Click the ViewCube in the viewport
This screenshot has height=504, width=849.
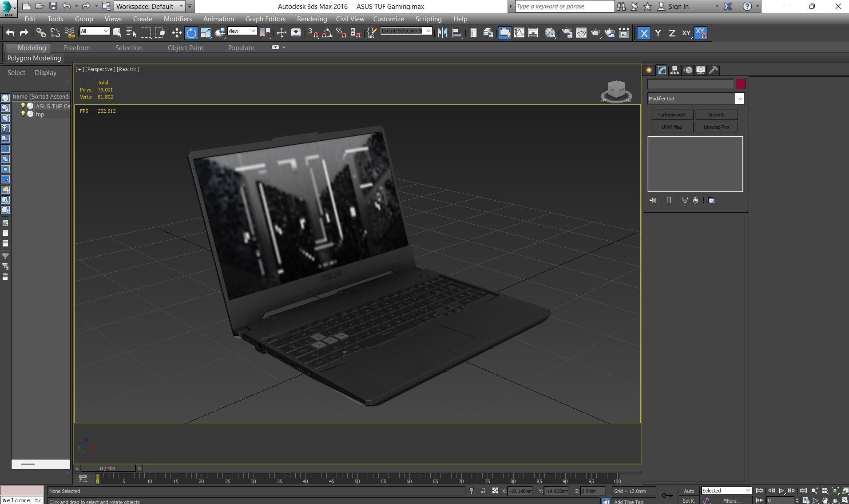(616, 91)
